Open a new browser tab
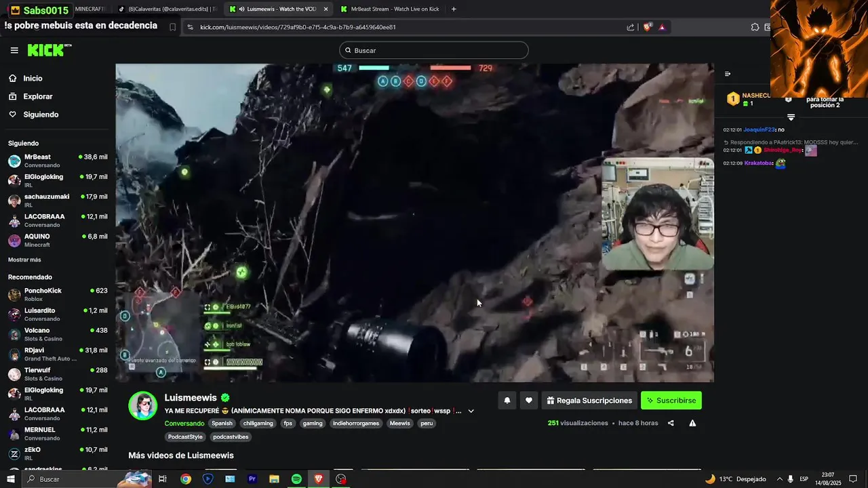Screen dimensions: 868x488 point(454,9)
